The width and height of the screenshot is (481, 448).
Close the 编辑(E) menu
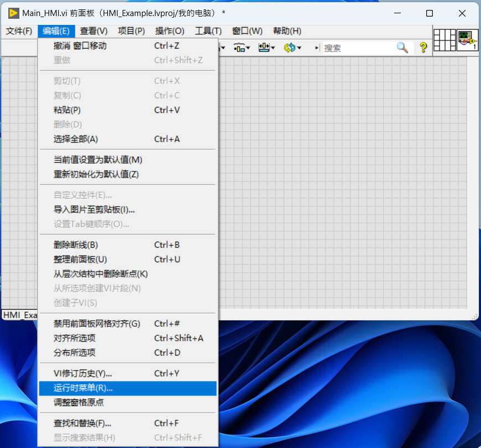(56, 31)
